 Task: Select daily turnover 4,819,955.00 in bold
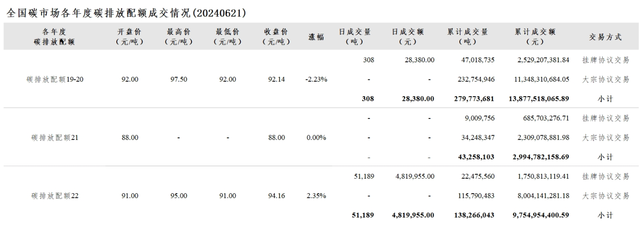click(x=413, y=215)
